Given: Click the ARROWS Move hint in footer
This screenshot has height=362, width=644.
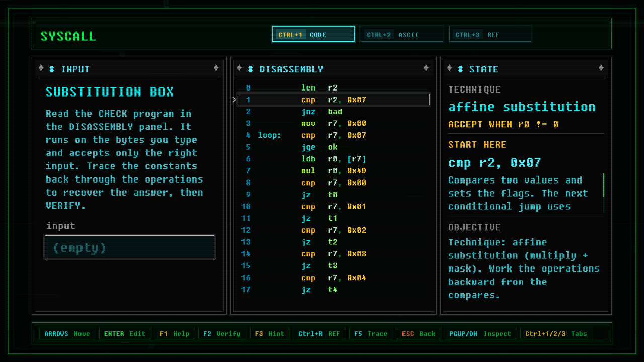Looking at the screenshot, I should (67, 333).
